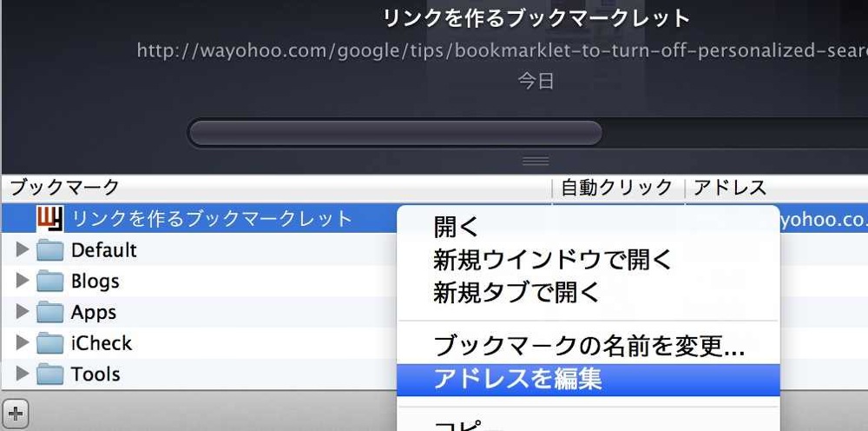This screenshot has height=431, width=868.
Task: Select the Tools folder label
Action: (95, 374)
